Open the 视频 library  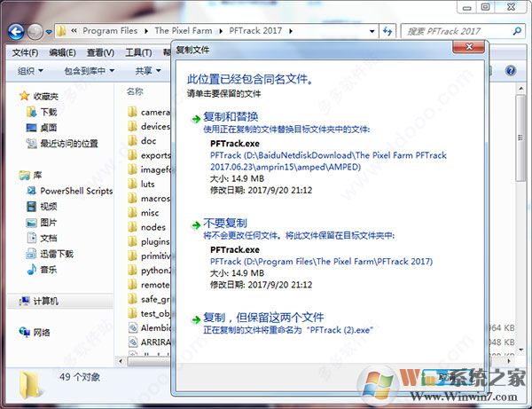point(42,207)
